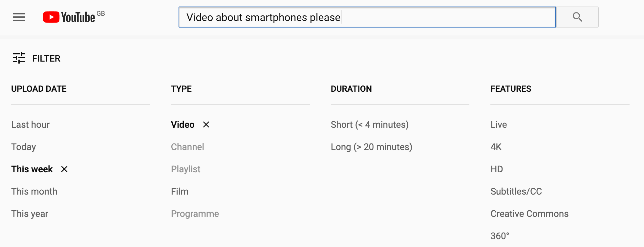Toggle the Subtitles/CC filter
This screenshot has width=644, height=247.
516,191
